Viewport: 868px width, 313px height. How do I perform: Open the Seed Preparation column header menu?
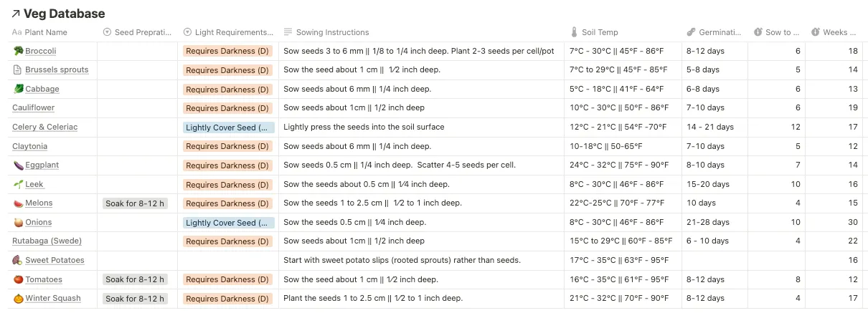pyautogui.click(x=138, y=32)
